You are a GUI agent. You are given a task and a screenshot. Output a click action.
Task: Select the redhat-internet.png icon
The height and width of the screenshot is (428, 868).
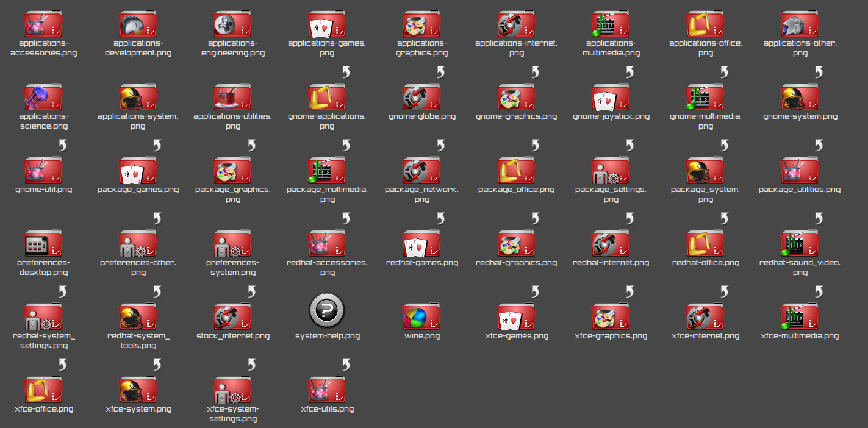611,244
